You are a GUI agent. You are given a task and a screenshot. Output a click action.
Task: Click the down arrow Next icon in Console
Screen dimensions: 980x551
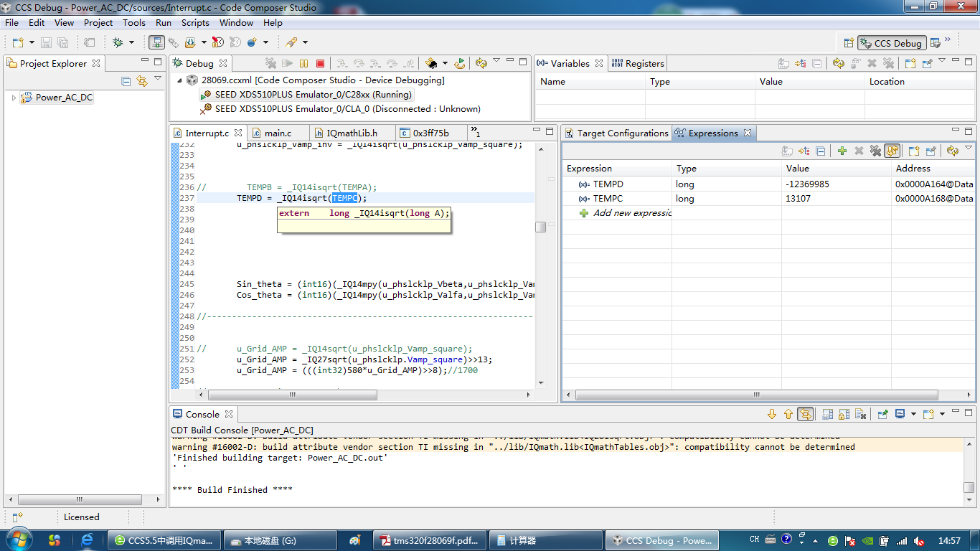tap(772, 414)
